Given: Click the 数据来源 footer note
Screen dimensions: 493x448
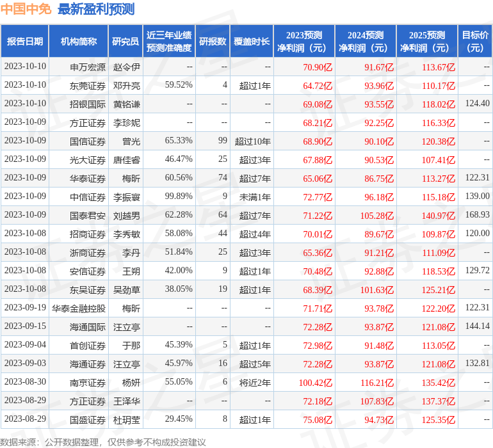Looking at the screenshot, I should 103,442.
